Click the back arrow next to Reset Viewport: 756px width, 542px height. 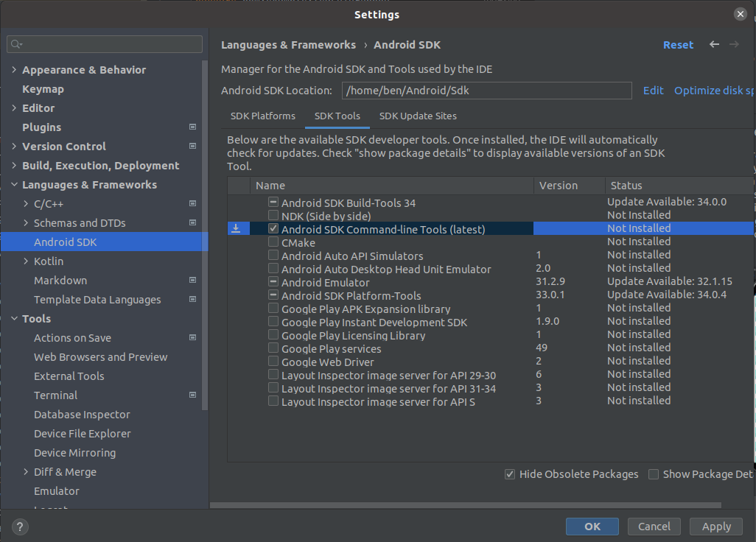click(714, 44)
